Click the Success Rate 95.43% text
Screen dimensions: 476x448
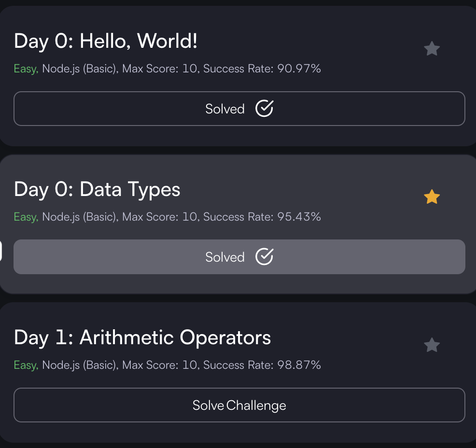point(262,217)
